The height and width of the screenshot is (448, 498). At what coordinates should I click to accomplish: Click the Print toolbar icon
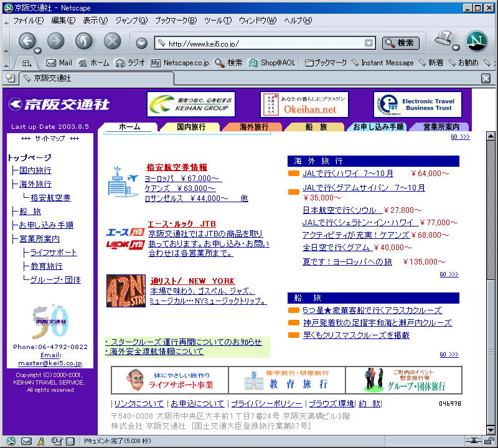(444, 38)
